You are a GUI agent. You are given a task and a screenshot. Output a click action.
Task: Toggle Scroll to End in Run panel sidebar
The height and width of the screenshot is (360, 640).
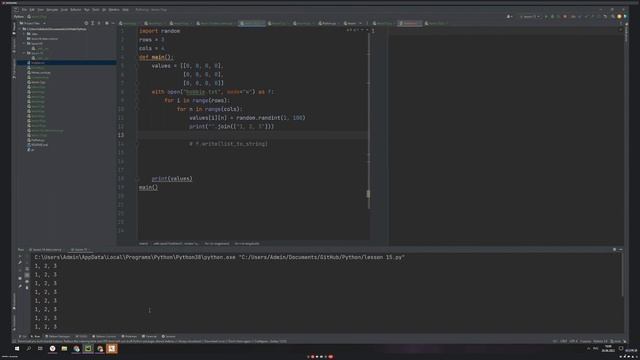click(x=27, y=275)
